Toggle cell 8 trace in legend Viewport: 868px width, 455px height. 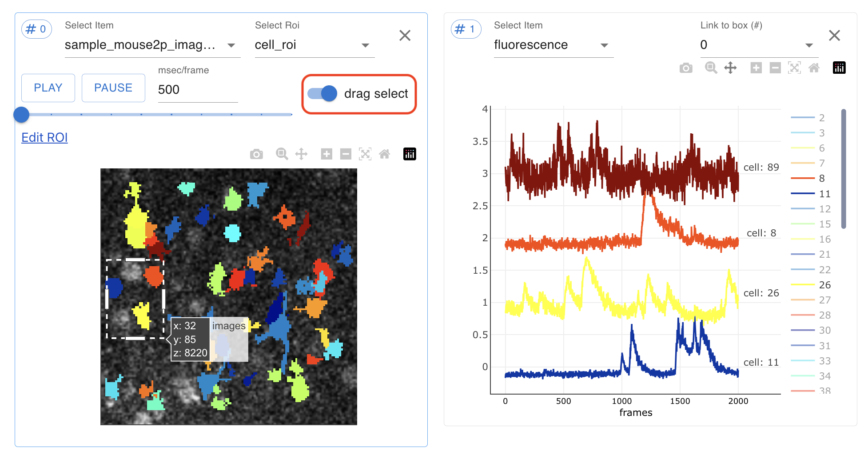[808, 178]
